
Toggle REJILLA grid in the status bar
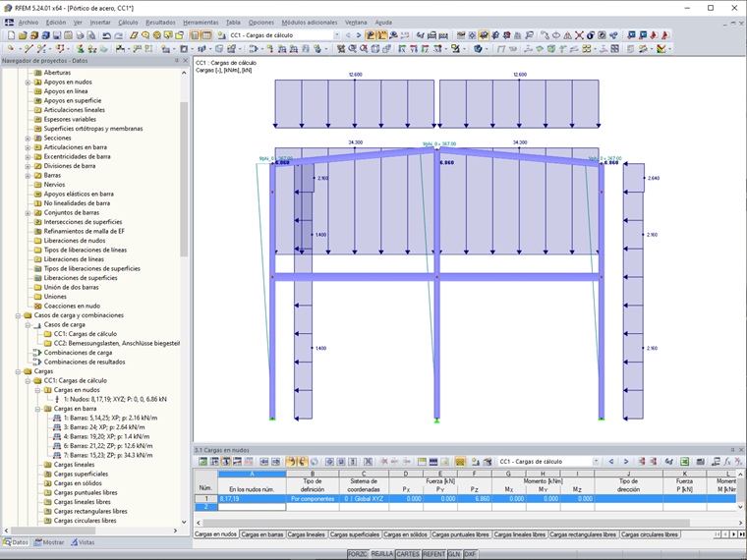click(x=382, y=554)
